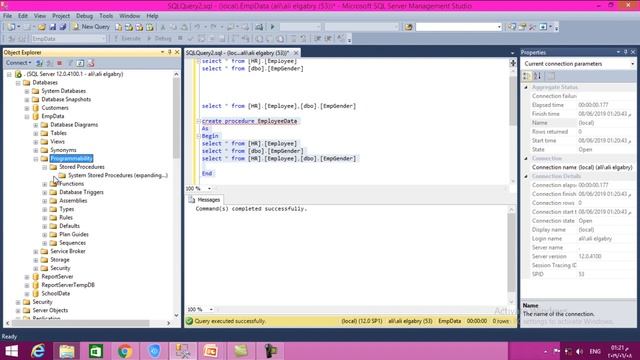Click the Execute button in SQL toolbar
The image size is (640, 360).
127,38
